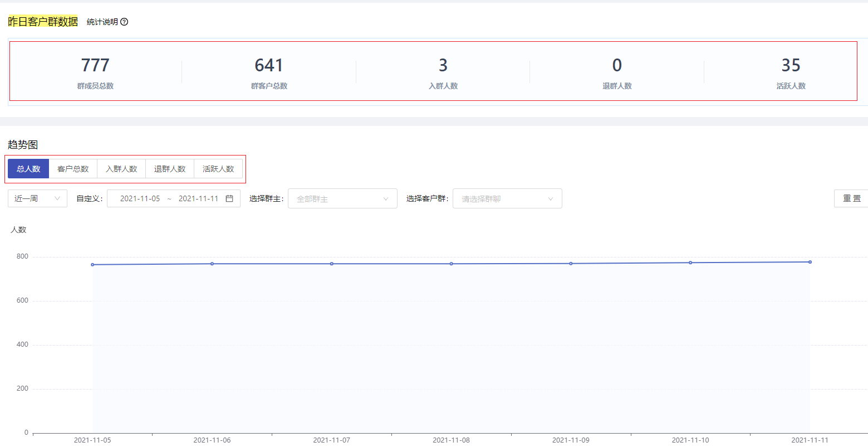Open the 请选择群聊 group dropdown
Image resolution: width=868 pixels, height=447 pixels.
pos(507,198)
